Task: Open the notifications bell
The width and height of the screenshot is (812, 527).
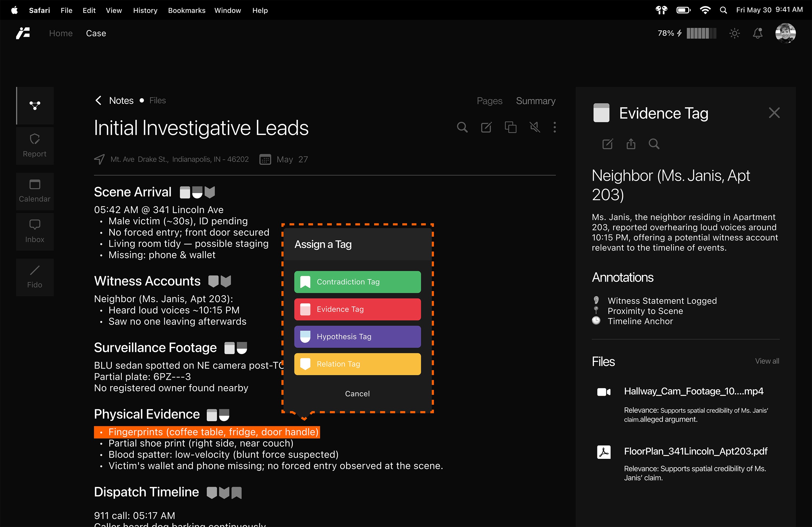Action: [x=758, y=34]
